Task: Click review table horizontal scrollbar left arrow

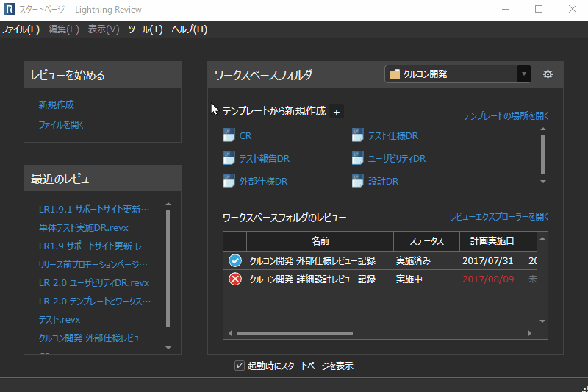Action: (230, 333)
